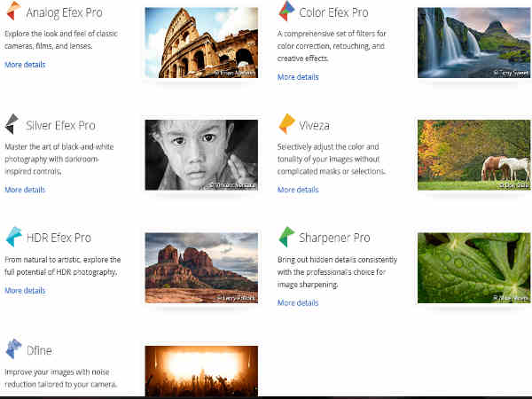The width and height of the screenshot is (532, 399).
Task: Click the Color Efex Pro logo icon
Action: 286,11
